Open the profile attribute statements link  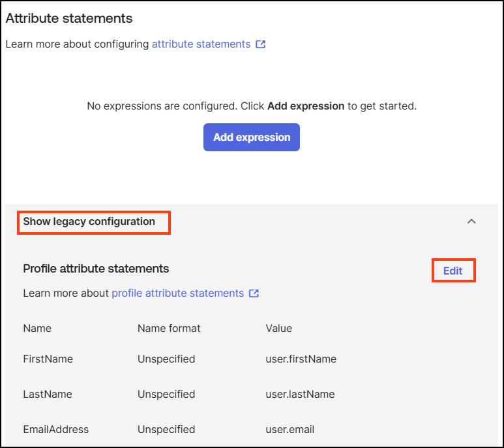[178, 293]
